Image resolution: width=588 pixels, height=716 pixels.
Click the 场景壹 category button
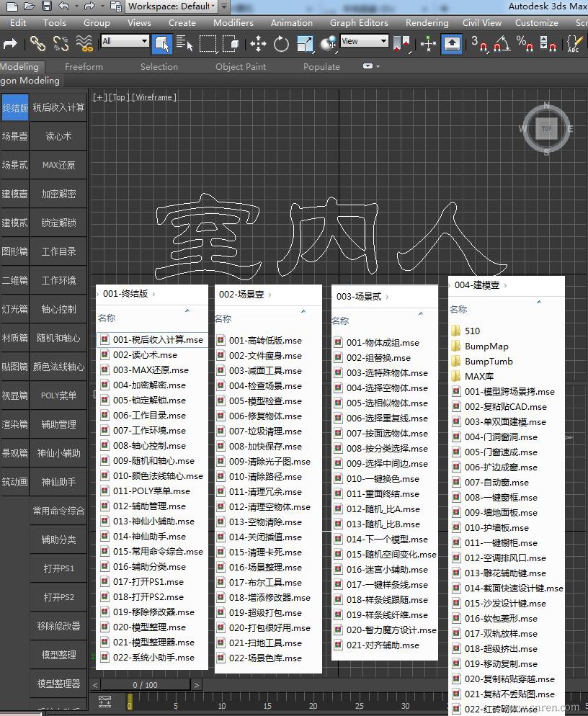click(x=15, y=136)
